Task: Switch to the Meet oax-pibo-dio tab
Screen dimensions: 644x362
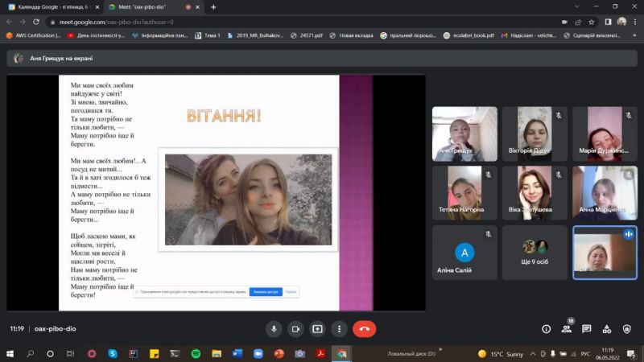Action: [x=154, y=7]
